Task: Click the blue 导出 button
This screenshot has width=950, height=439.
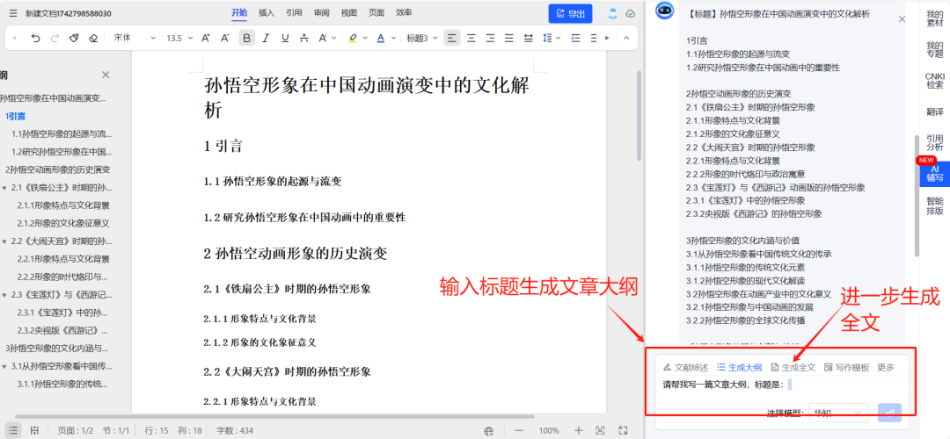Action: click(x=570, y=14)
